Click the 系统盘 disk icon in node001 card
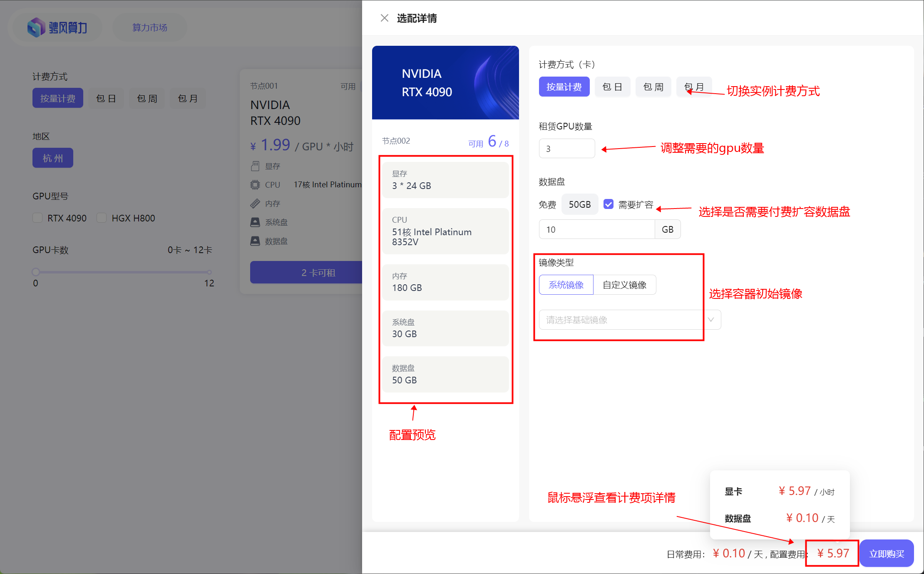The height and width of the screenshot is (574, 924). (255, 222)
